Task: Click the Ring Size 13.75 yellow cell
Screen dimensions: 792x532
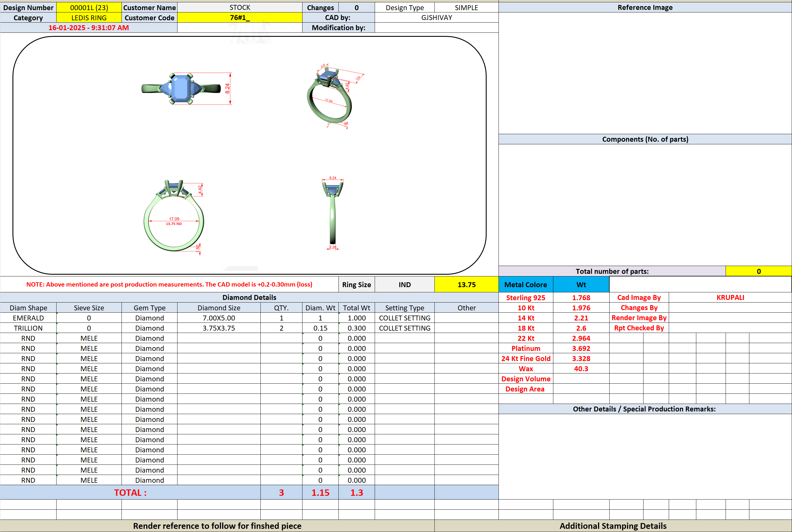Action: point(466,285)
